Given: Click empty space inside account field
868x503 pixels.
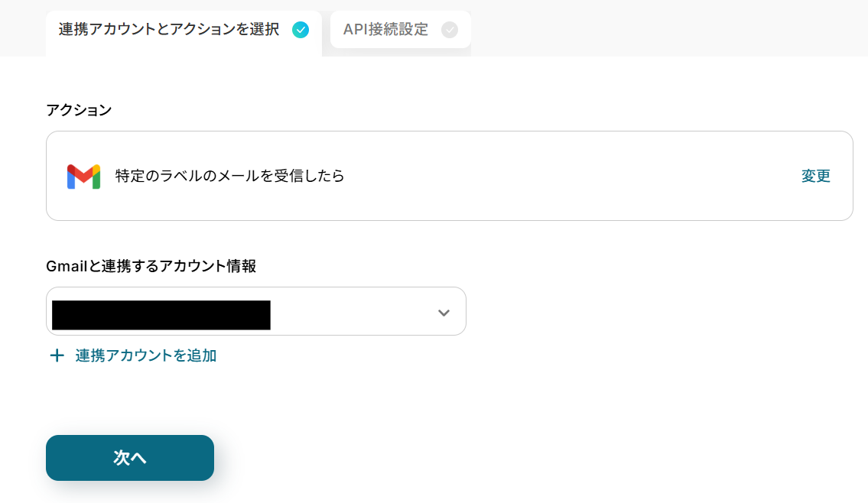Looking at the screenshot, I should [354, 312].
